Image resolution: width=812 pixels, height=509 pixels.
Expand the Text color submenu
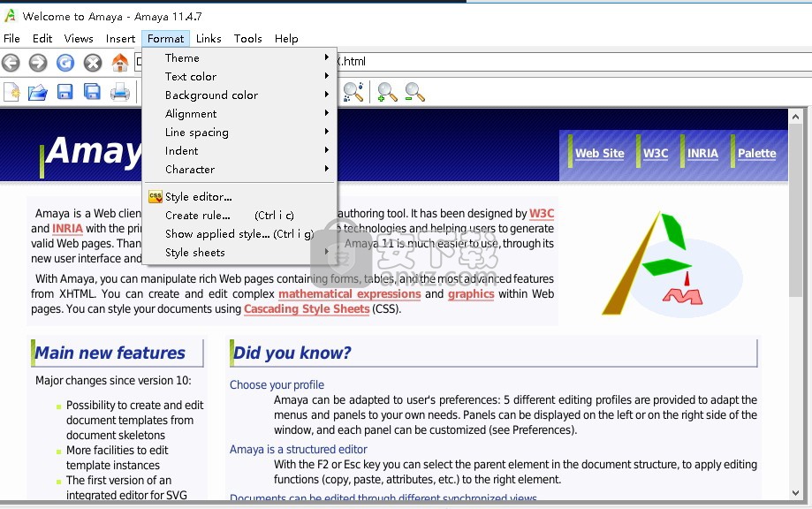[239, 77]
